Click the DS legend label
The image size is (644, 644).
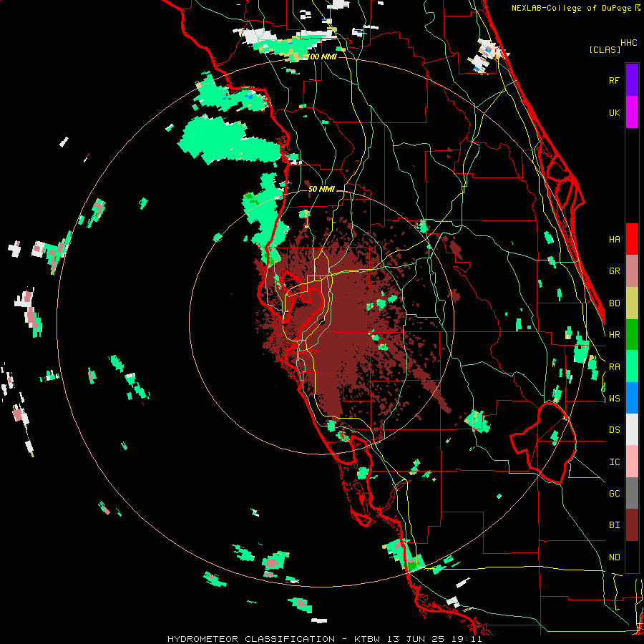[614, 429]
